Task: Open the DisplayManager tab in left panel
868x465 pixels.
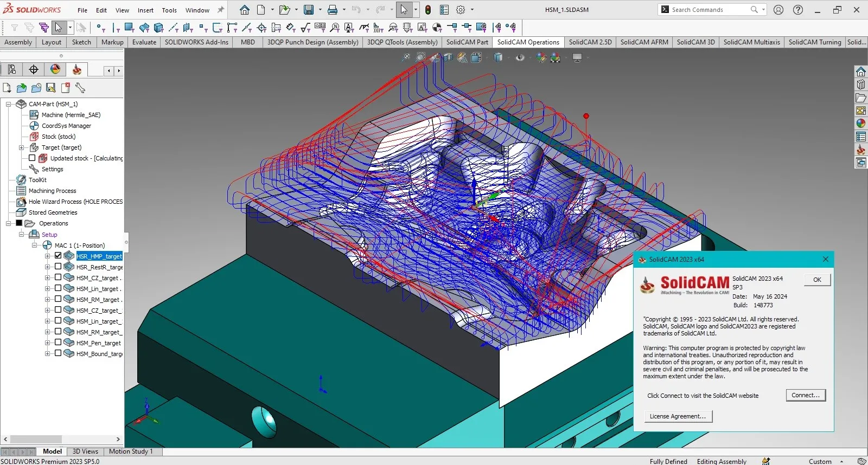Action: (x=55, y=69)
